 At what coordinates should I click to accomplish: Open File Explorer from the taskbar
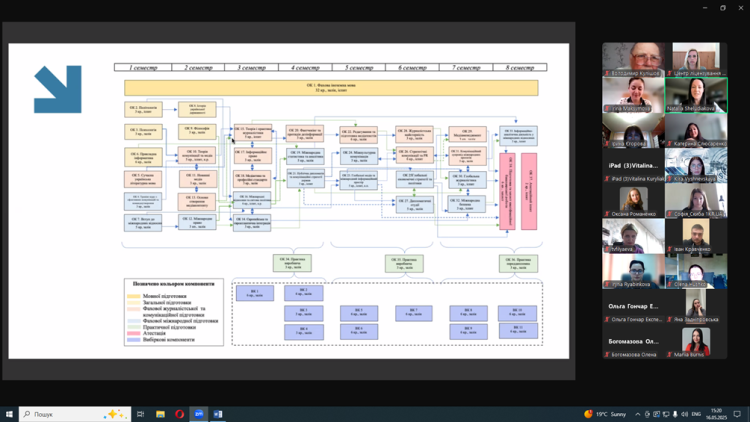[x=160, y=414]
